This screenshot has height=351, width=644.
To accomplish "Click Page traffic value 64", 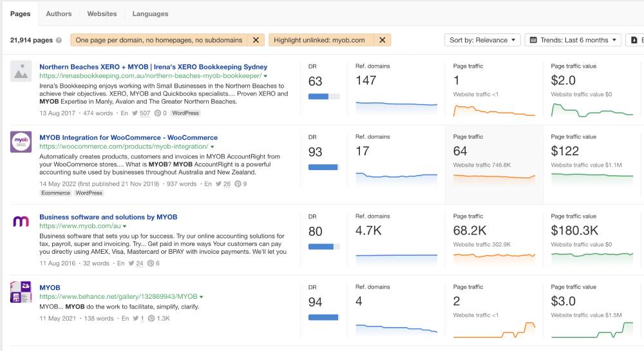I will pos(460,151).
